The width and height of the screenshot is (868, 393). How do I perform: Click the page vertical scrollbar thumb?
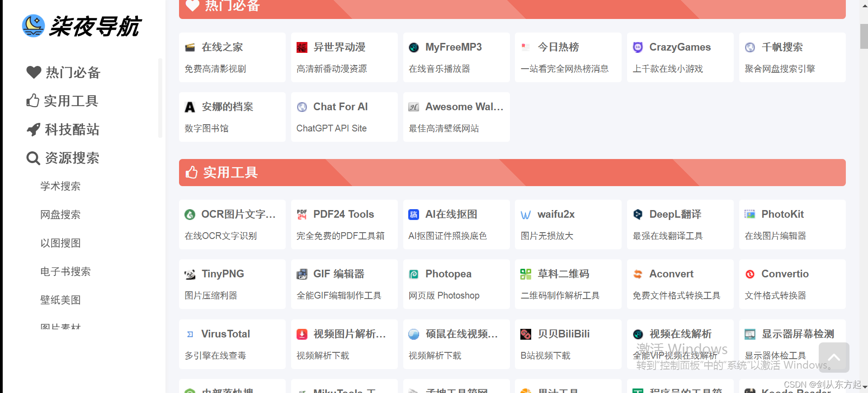[863, 36]
